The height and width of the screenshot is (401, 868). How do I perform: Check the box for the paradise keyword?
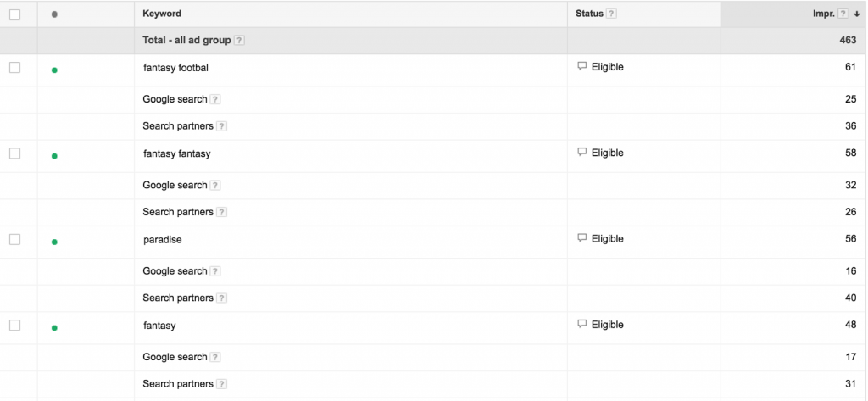pyautogui.click(x=14, y=239)
